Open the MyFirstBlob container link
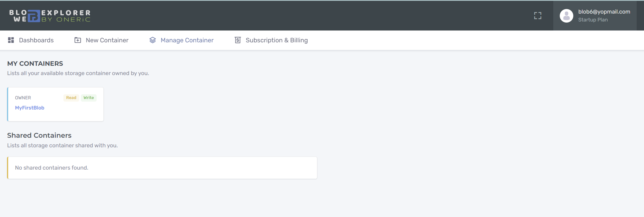This screenshot has height=217, width=644. tap(30, 108)
